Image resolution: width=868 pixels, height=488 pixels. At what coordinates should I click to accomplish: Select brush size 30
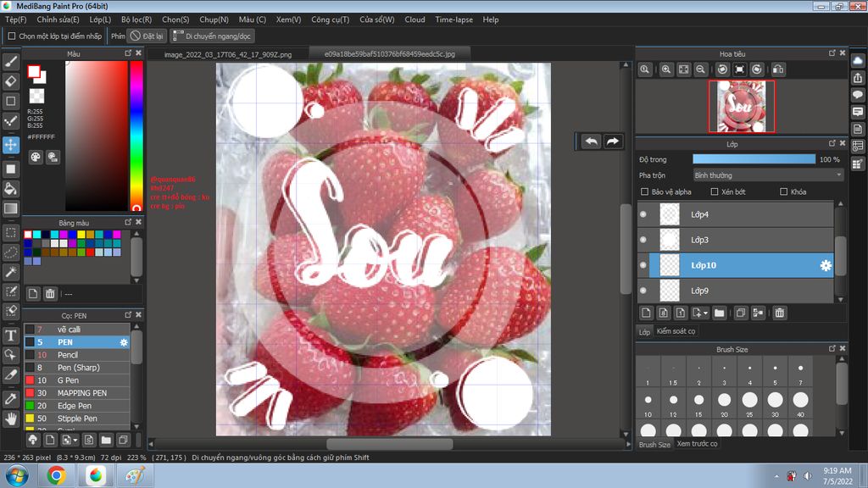[775, 404]
